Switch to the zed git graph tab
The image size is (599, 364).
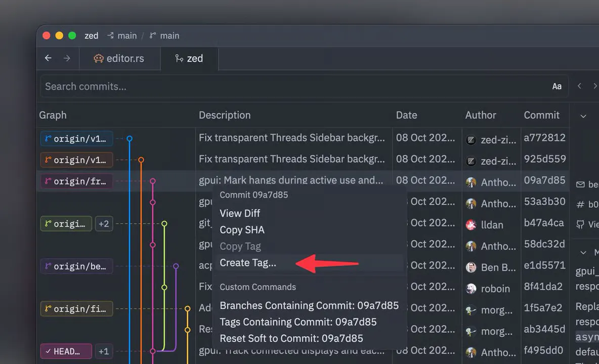189,58
